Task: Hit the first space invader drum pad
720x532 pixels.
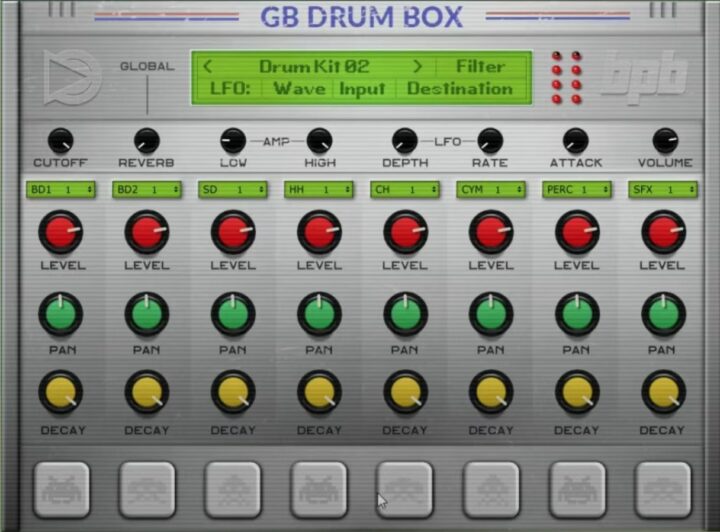Action: [61, 489]
